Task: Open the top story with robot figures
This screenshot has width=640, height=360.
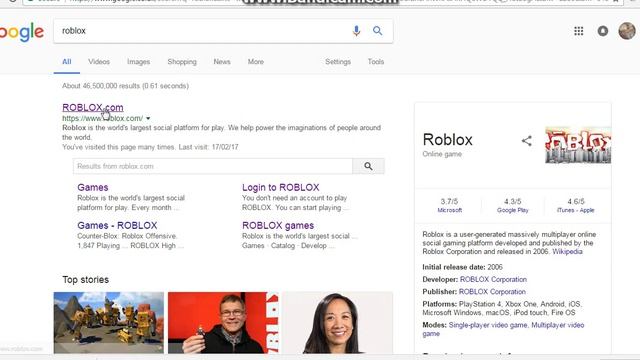Action: tap(109, 322)
